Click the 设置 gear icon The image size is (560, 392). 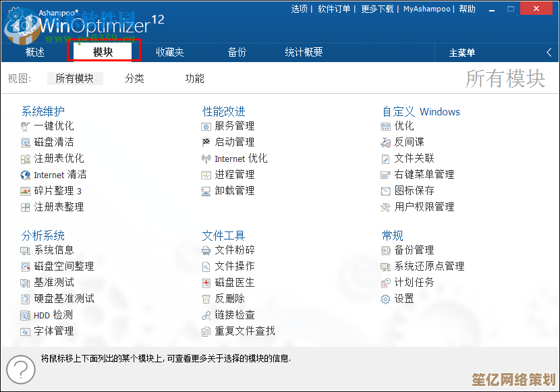[386, 299]
